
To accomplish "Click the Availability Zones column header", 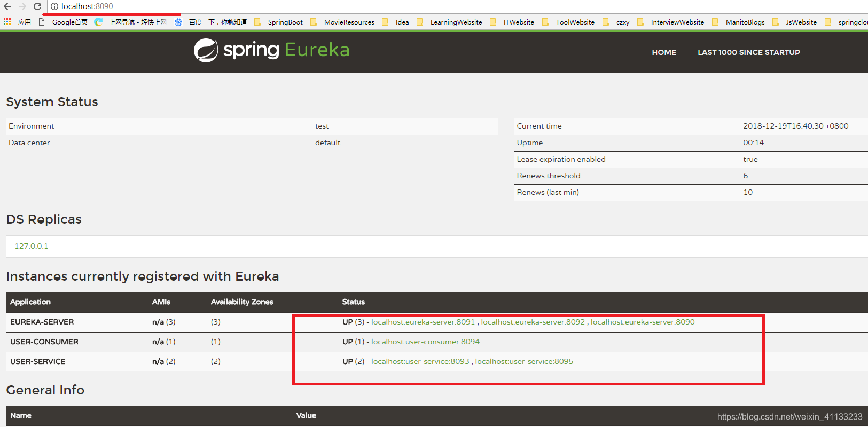I will point(242,302).
